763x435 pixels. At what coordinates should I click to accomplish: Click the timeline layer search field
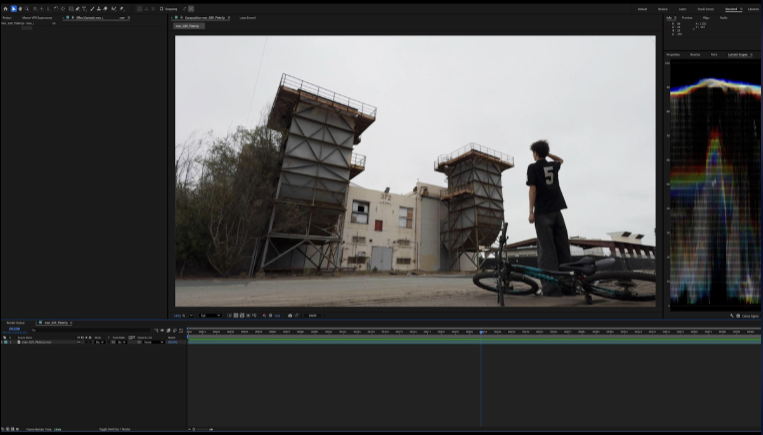pos(90,330)
